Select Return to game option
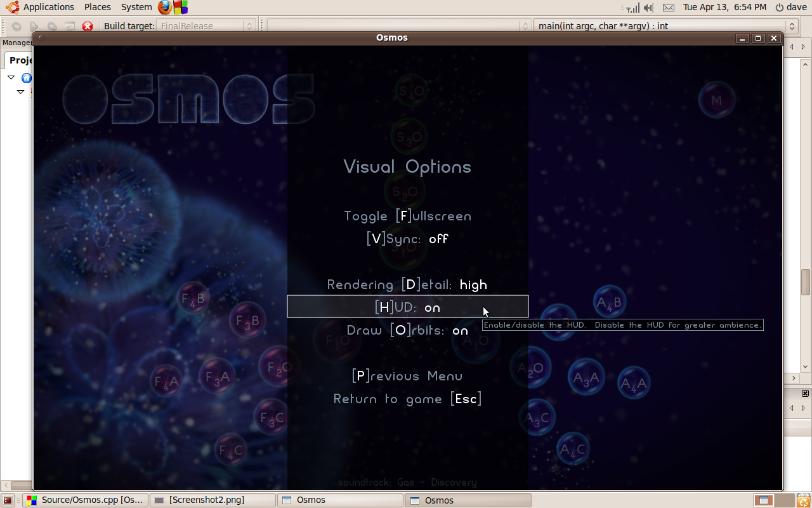 pyautogui.click(x=407, y=399)
